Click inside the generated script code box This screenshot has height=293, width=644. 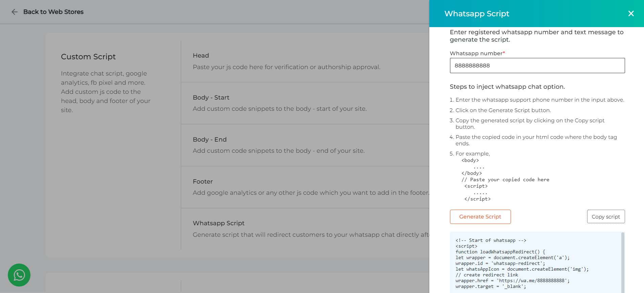coord(536,263)
